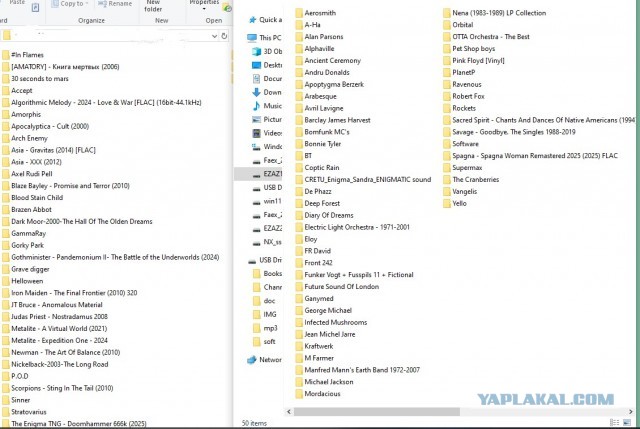Screen dimensions: 640x429
Task: Open the Copy to dropdown arrow
Action: pyautogui.click(x=87, y=4)
